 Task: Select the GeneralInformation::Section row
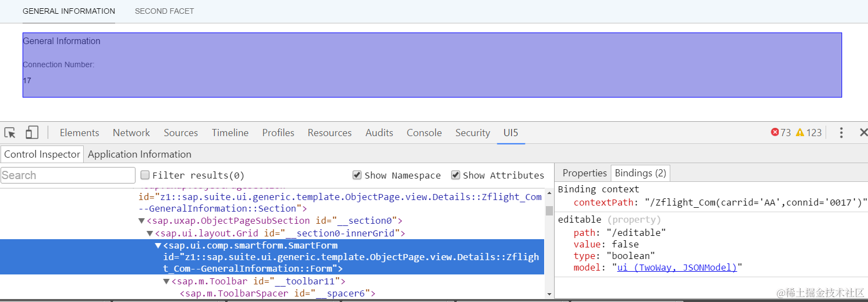tap(340, 203)
